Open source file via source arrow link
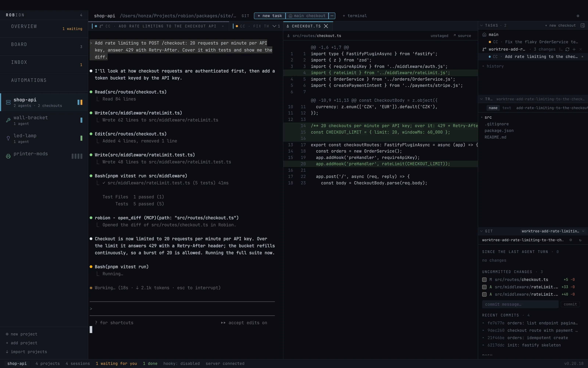Viewport: 588px width, 368px height. point(462,36)
